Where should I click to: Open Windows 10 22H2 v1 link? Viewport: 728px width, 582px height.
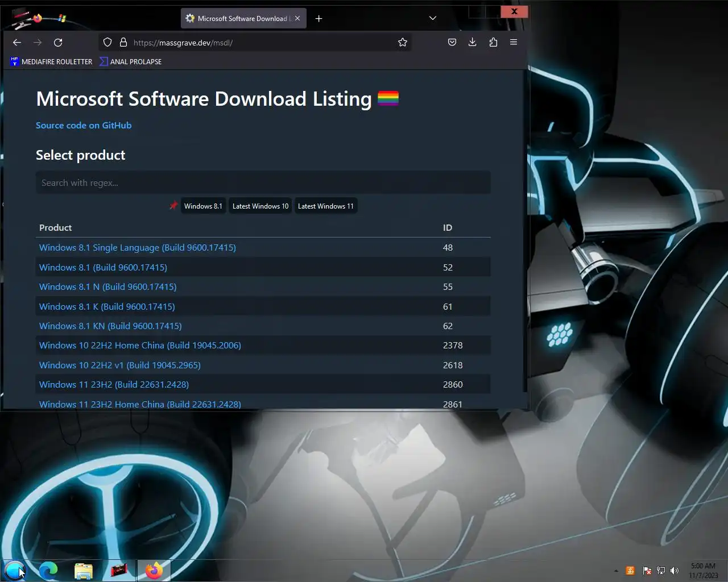click(x=120, y=365)
